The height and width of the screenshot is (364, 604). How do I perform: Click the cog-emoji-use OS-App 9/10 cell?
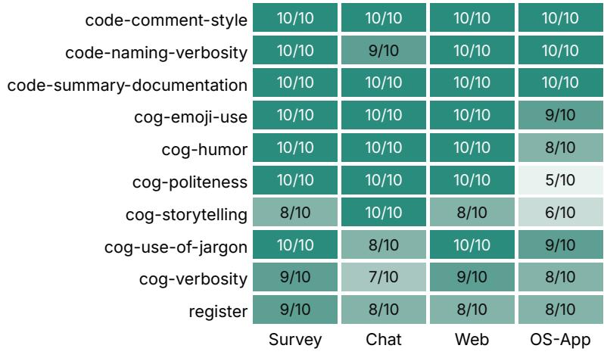(x=560, y=115)
